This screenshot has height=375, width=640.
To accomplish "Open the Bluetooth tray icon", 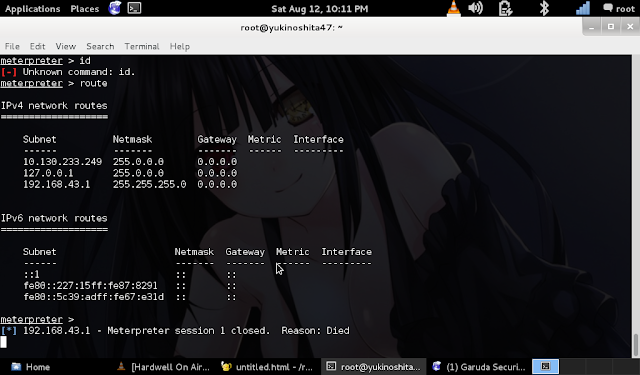I will click(x=544, y=8).
